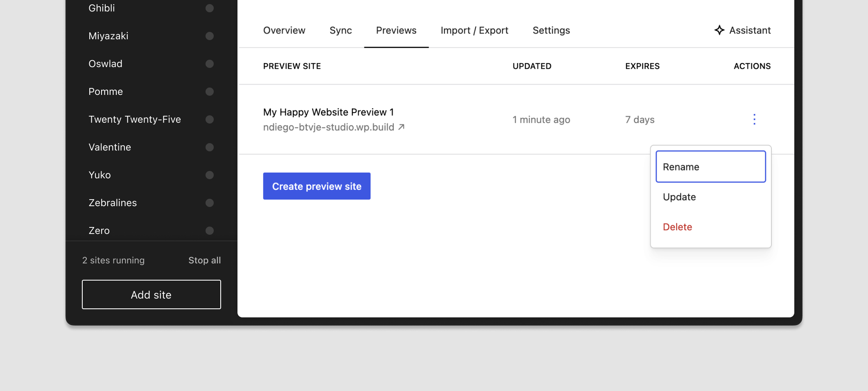Screen dimensions: 868x391
Task: Select the Pomme site in sidebar
Action: (x=106, y=92)
